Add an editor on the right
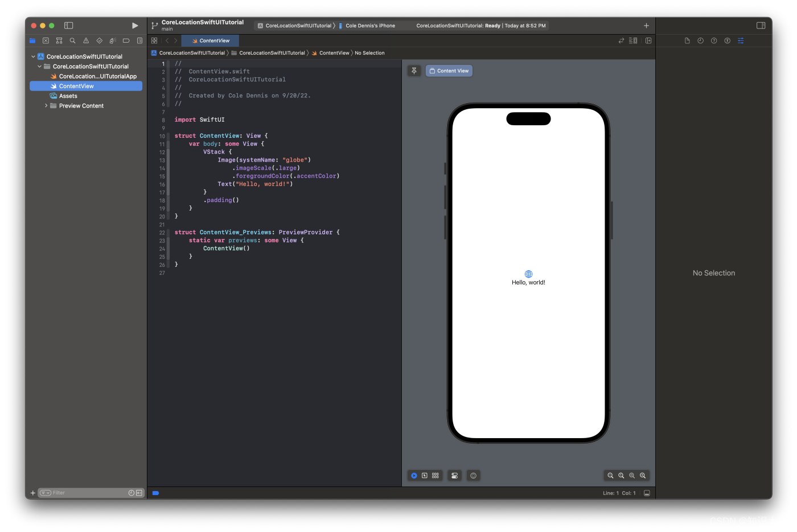 coord(648,41)
